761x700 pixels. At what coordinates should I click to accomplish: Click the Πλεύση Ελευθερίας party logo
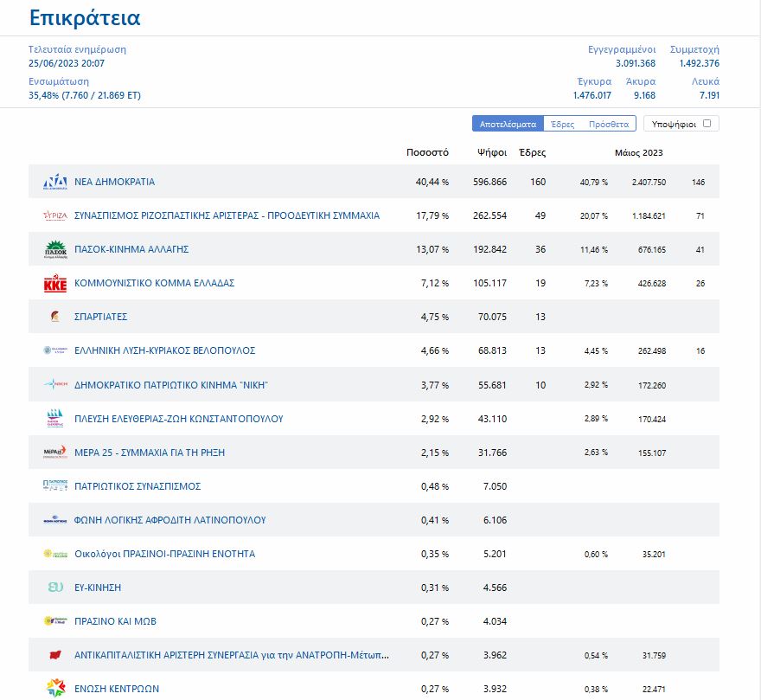[x=55, y=419]
